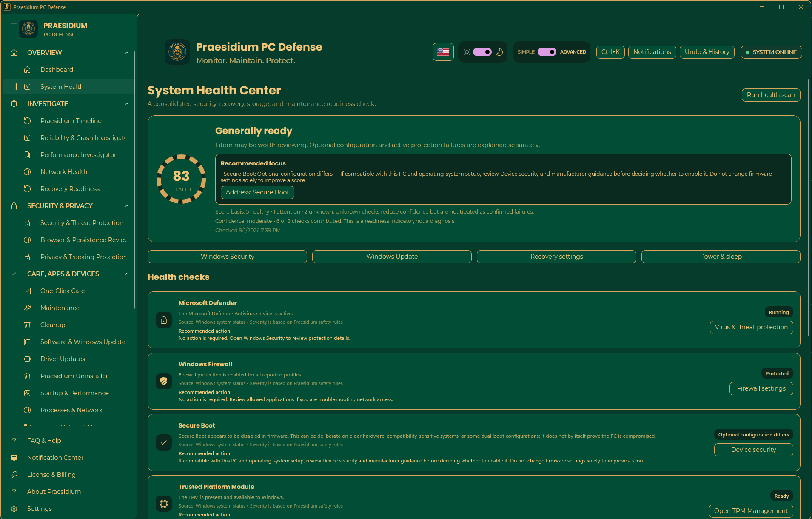Open Windows Update shortcut button

coord(392,257)
